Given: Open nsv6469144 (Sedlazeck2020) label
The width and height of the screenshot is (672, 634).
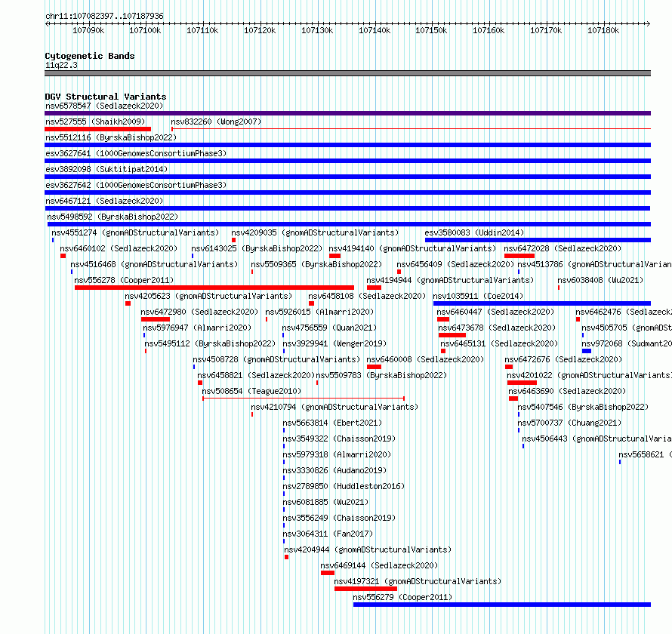Looking at the screenshot, I should [x=379, y=565].
